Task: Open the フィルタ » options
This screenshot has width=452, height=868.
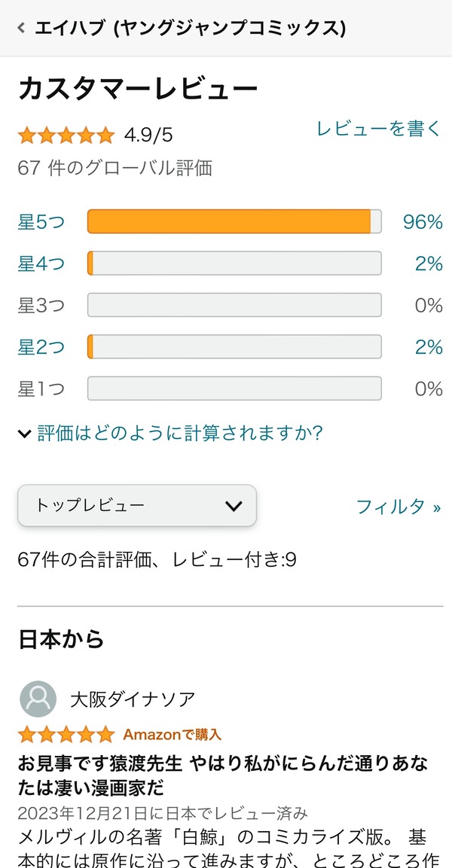Action: coord(398,507)
